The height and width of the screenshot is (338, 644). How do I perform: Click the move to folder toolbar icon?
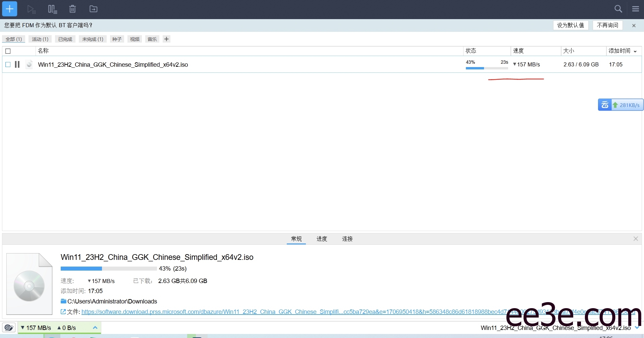94,9
